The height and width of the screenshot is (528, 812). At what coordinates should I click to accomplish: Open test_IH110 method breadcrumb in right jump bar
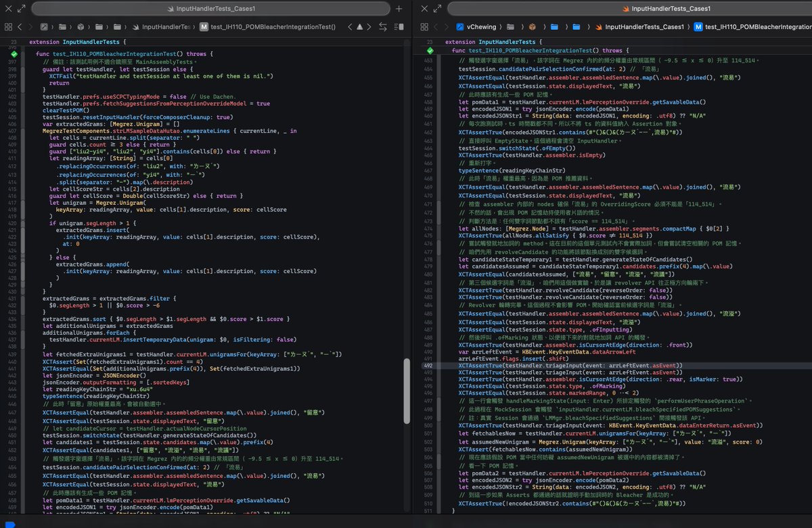pos(751,27)
